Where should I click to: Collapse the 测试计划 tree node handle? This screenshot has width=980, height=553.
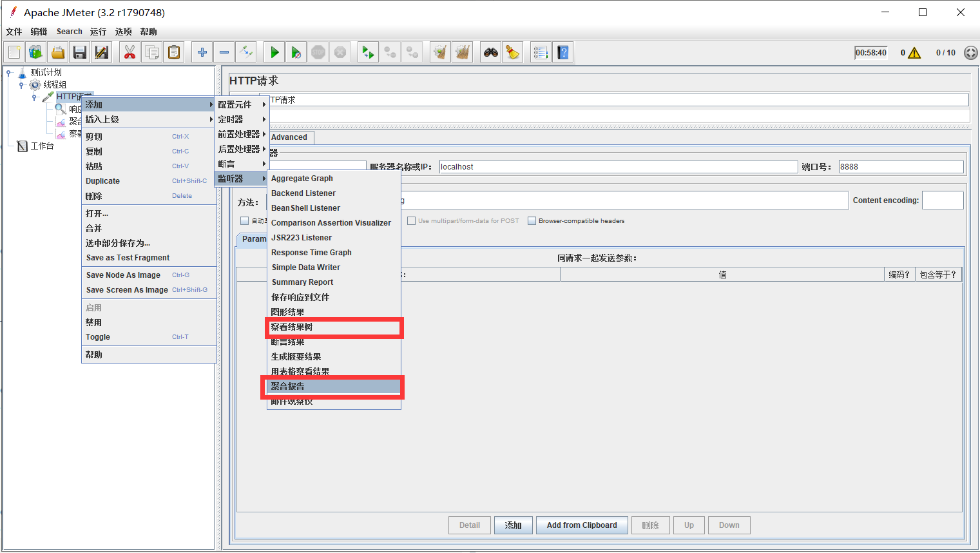[x=9, y=72]
